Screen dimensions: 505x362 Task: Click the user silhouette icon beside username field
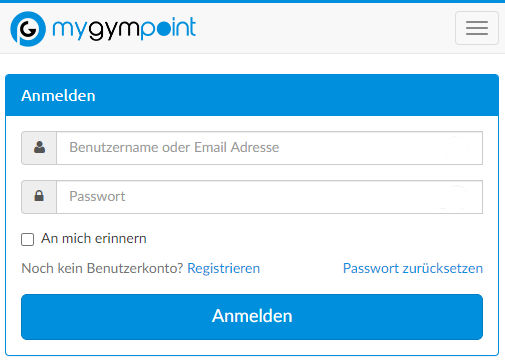click(x=39, y=147)
